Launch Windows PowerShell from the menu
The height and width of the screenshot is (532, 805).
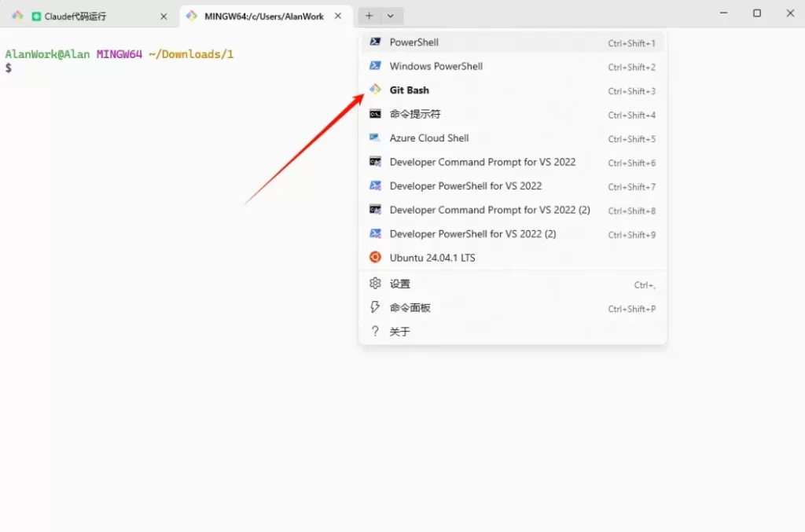[513, 66]
